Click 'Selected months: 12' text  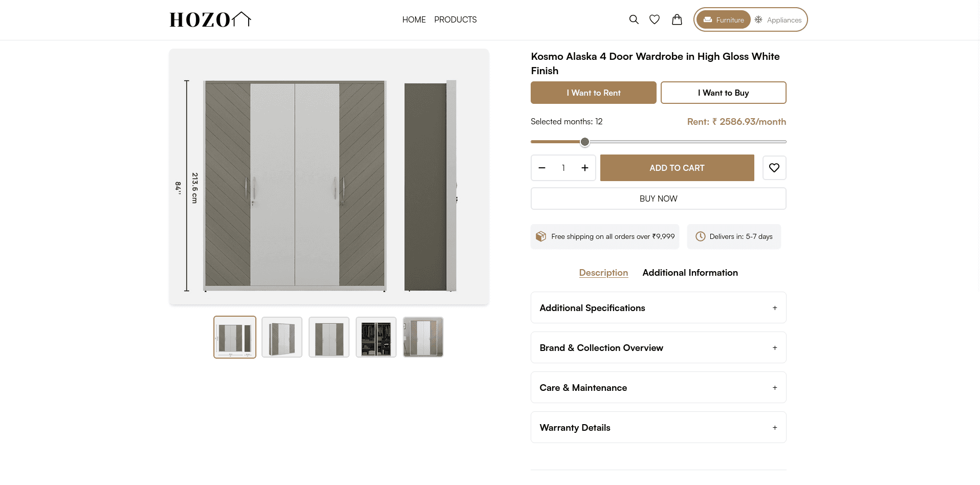coord(567,121)
